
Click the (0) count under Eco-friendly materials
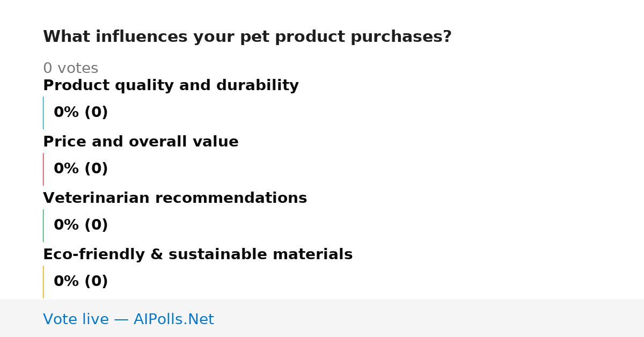click(96, 282)
